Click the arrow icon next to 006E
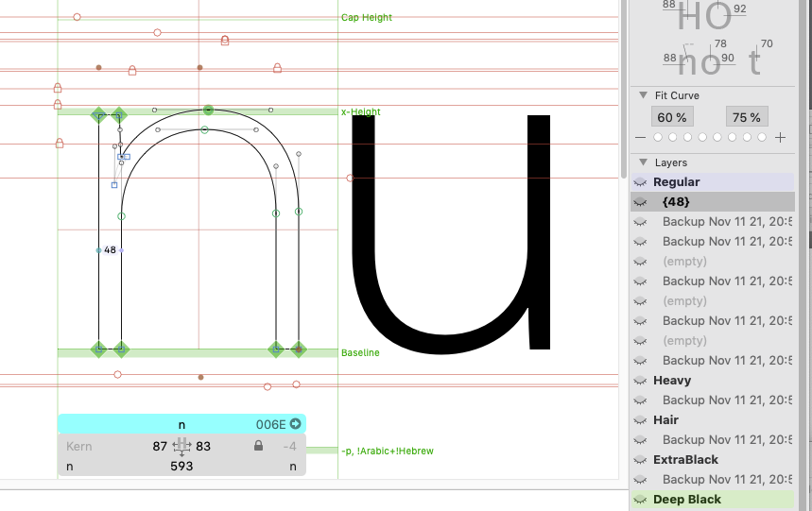 point(295,425)
